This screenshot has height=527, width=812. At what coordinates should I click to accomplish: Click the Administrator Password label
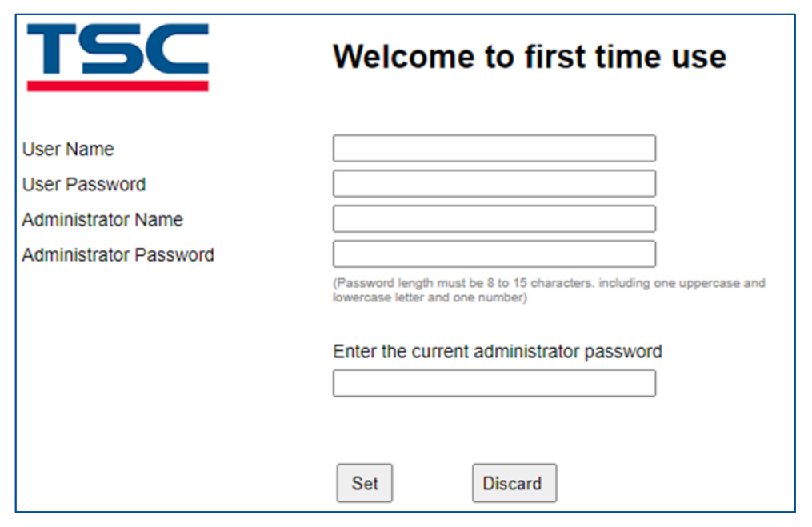click(x=118, y=255)
